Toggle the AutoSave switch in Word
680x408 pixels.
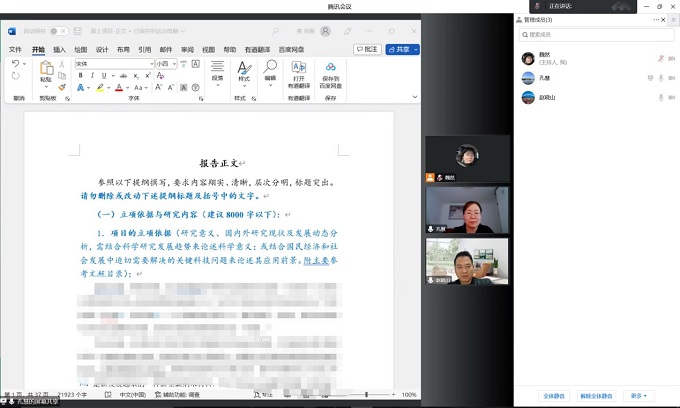click(58, 31)
